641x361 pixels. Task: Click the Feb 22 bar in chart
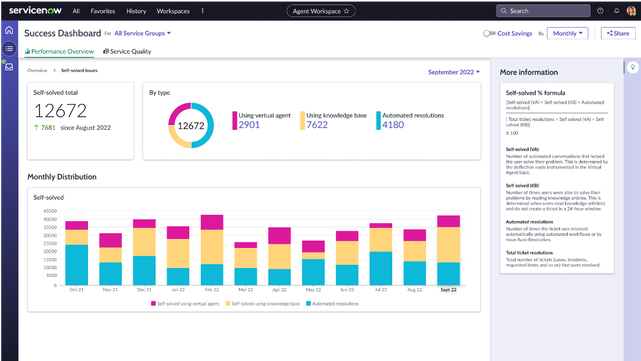(212, 250)
